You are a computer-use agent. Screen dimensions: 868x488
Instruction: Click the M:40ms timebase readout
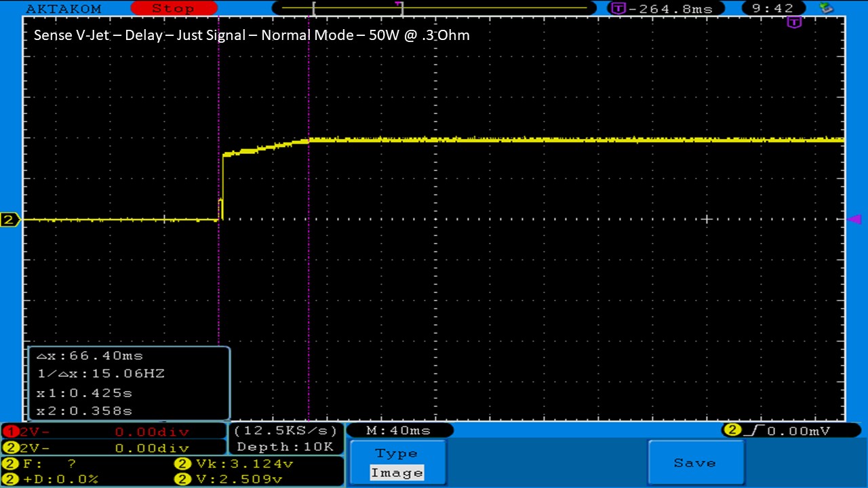(399, 430)
